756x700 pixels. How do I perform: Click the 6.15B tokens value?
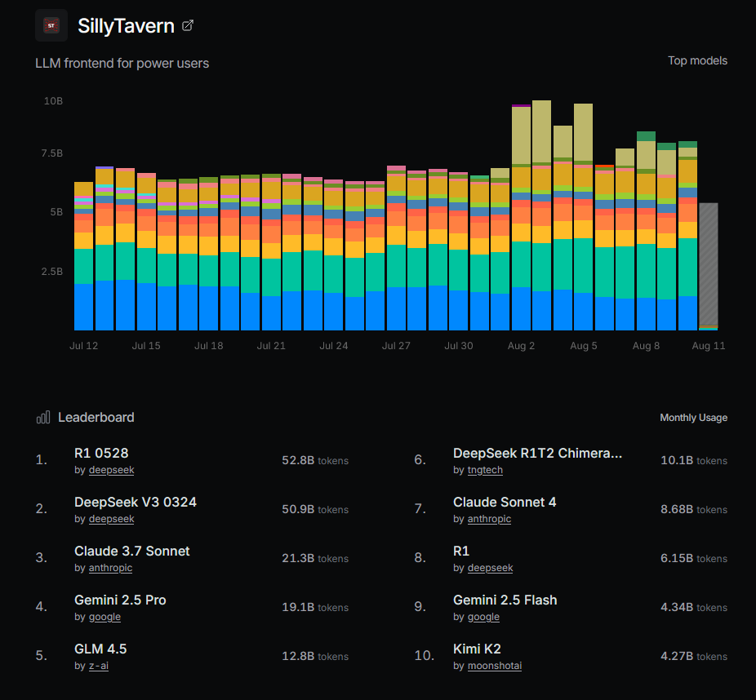(x=694, y=558)
